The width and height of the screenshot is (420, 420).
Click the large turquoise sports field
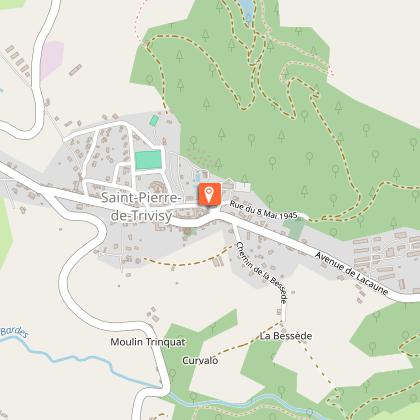pos(148,160)
